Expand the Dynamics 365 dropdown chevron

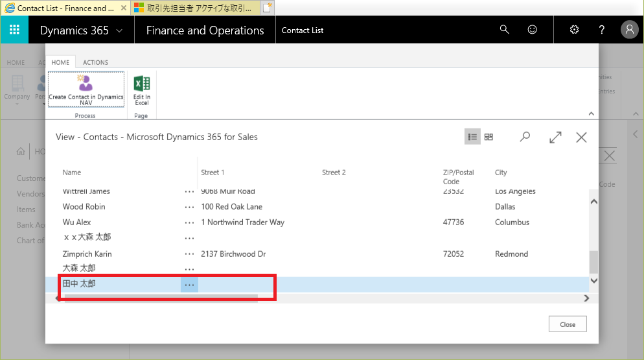click(119, 31)
